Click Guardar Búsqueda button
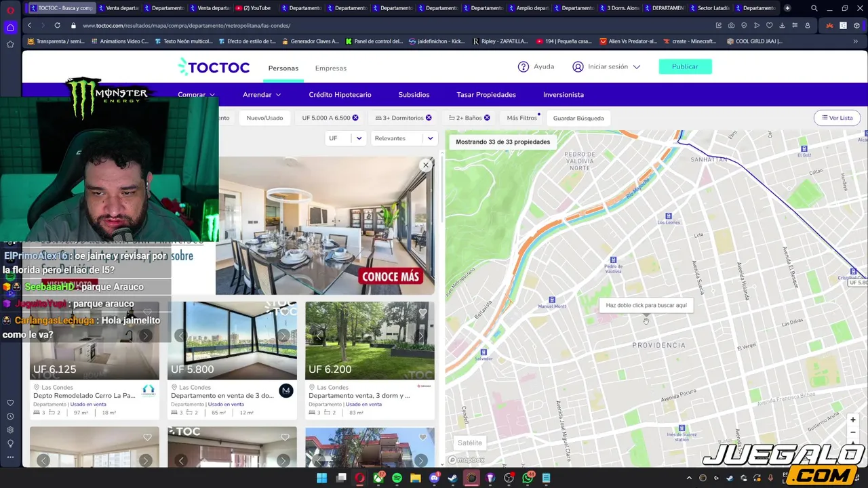 [578, 118]
